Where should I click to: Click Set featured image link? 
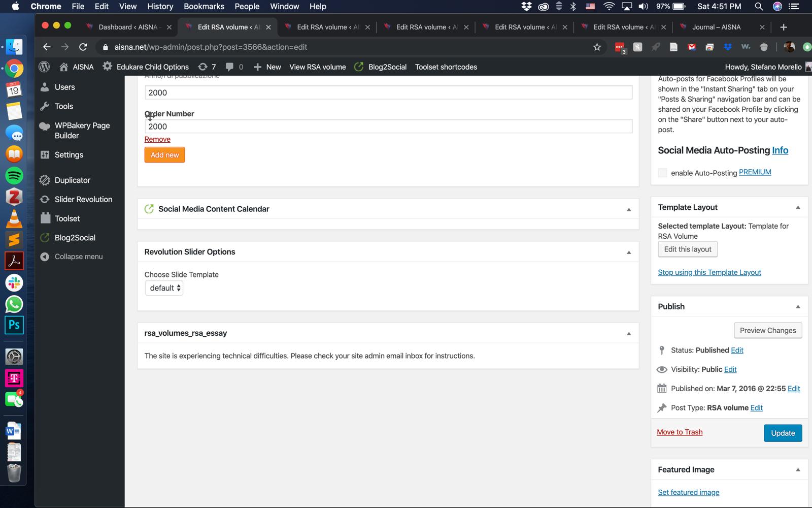point(688,492)
